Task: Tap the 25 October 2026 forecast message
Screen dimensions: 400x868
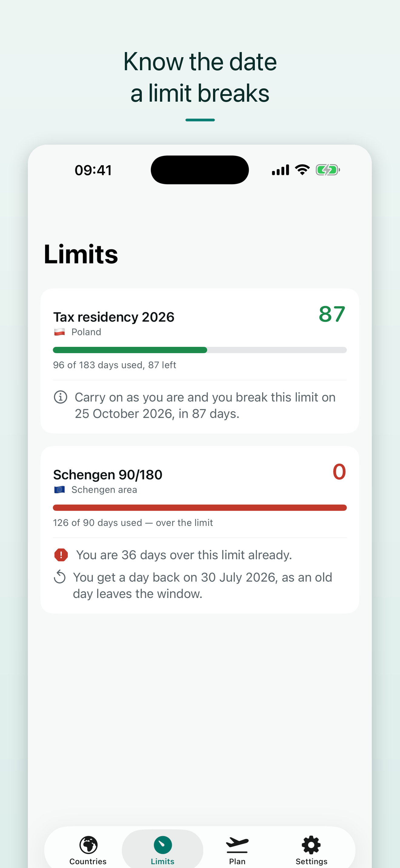Action: point(205,405)
